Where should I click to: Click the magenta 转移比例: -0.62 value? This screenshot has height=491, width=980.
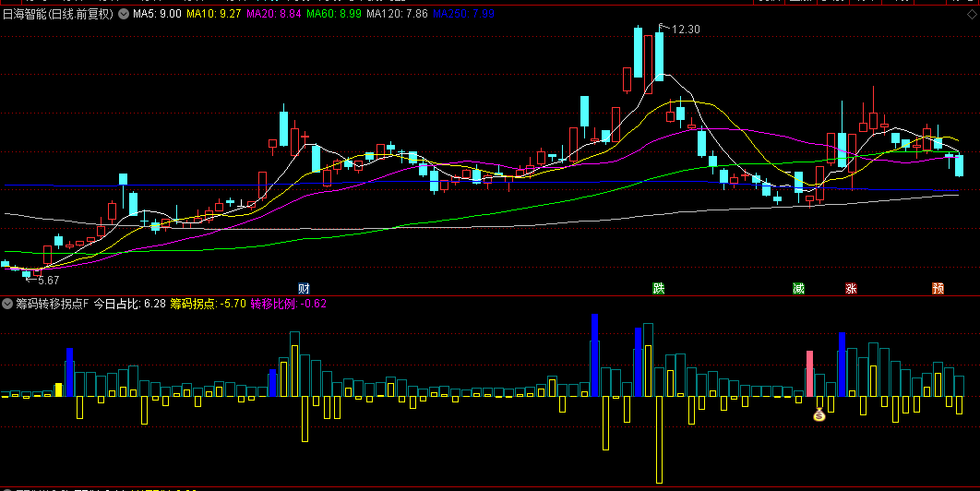click(x=288, y=304)
